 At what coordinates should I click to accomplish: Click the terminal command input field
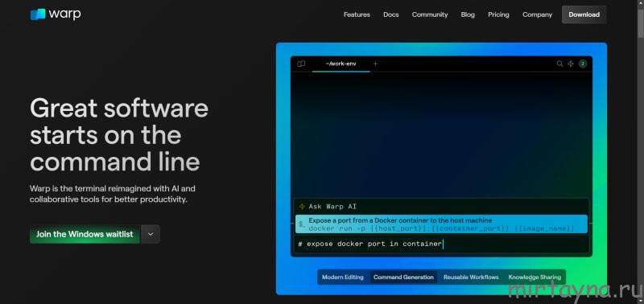[441, 244]
